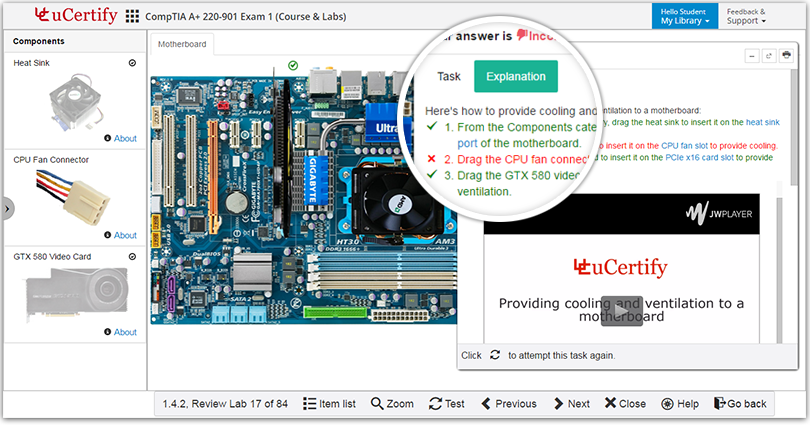Play the JW Player video
The height and width of the screenshot is (430, 810).
point(621,311)
